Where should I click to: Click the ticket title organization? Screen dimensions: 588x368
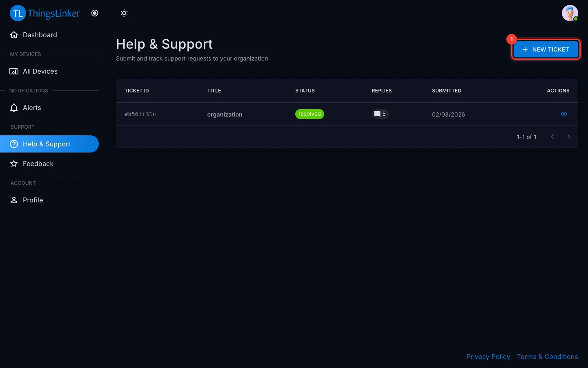pyautogui.click(x=225, y=114)
